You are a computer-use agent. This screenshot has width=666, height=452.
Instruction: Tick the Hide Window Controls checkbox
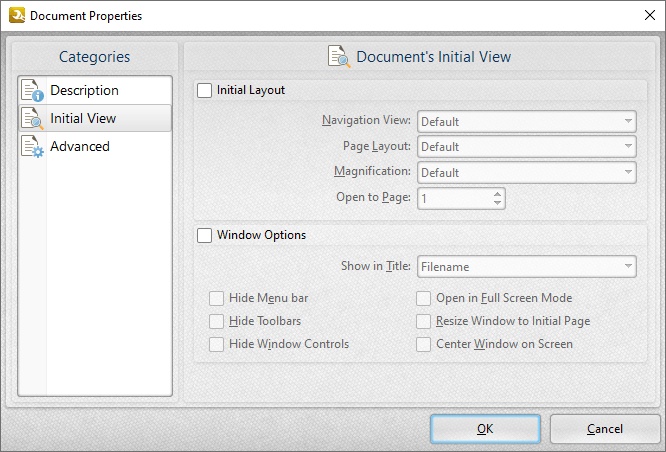point(216,344)
